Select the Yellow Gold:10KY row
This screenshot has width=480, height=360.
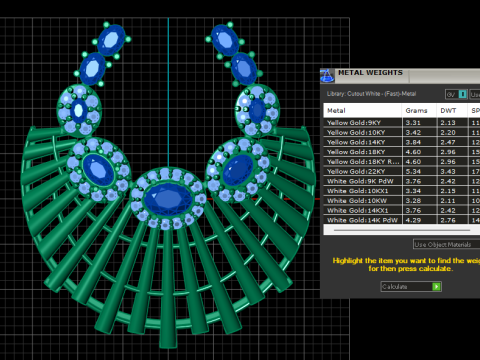click(402, 132)
